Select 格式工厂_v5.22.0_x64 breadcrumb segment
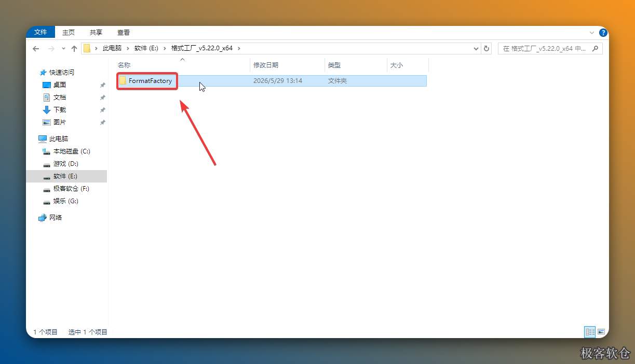The height and width of the screenshot is (364, 635). 202,48
